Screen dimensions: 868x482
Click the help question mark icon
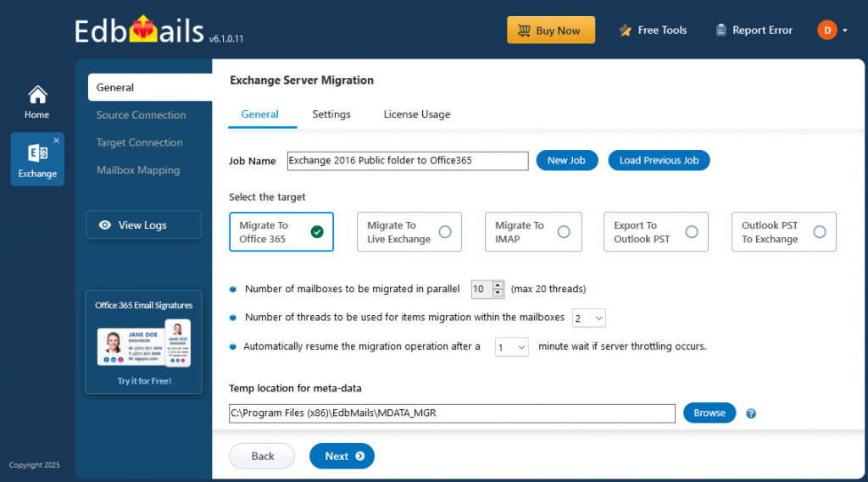click(x=751, y=413)
